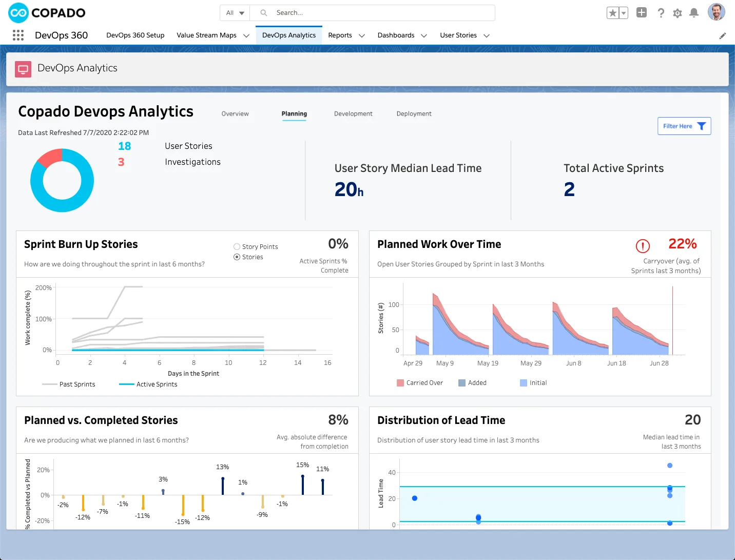Viewport: 735px width, 560px height.
Task: Click the Sprint Burn Up Stories heading
Action: [x=81, y=244]
